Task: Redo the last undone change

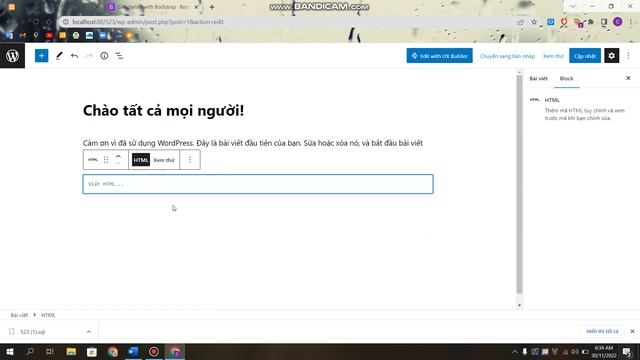Action: (89, 56)
